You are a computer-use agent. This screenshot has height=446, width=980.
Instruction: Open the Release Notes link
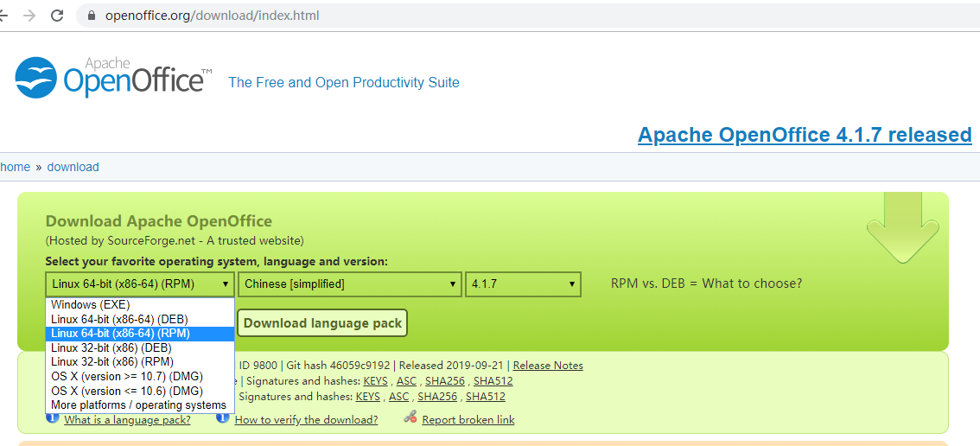click(x=548, y=366)
